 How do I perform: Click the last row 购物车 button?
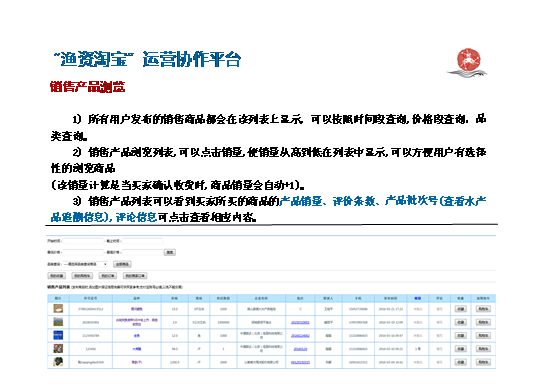pyautogui.click(x=483, y=362)
